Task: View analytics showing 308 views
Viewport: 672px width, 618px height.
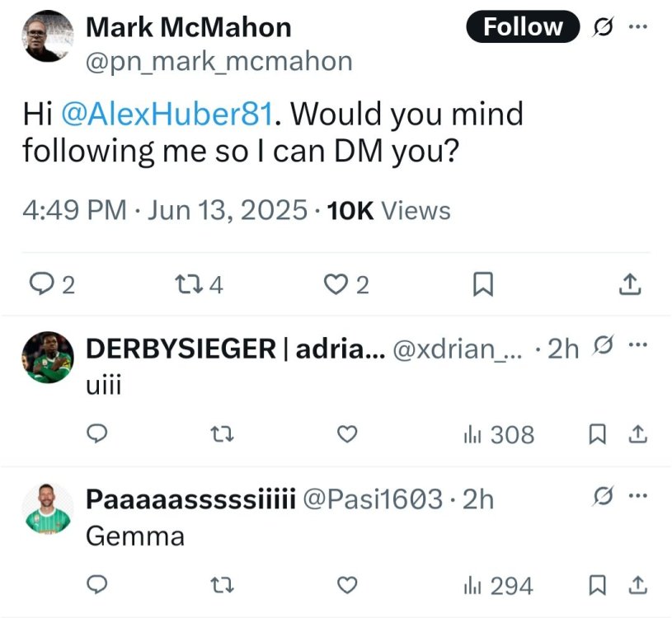Action: (x=498, y=434)
